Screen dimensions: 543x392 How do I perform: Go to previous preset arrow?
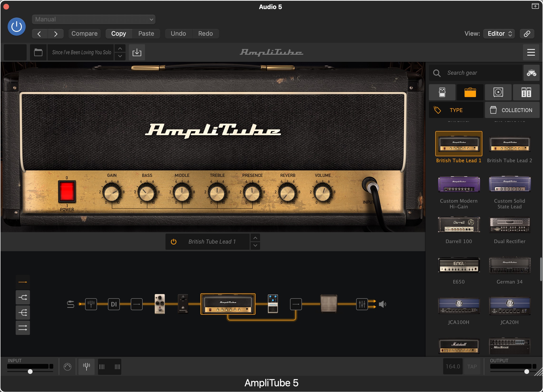39,34
